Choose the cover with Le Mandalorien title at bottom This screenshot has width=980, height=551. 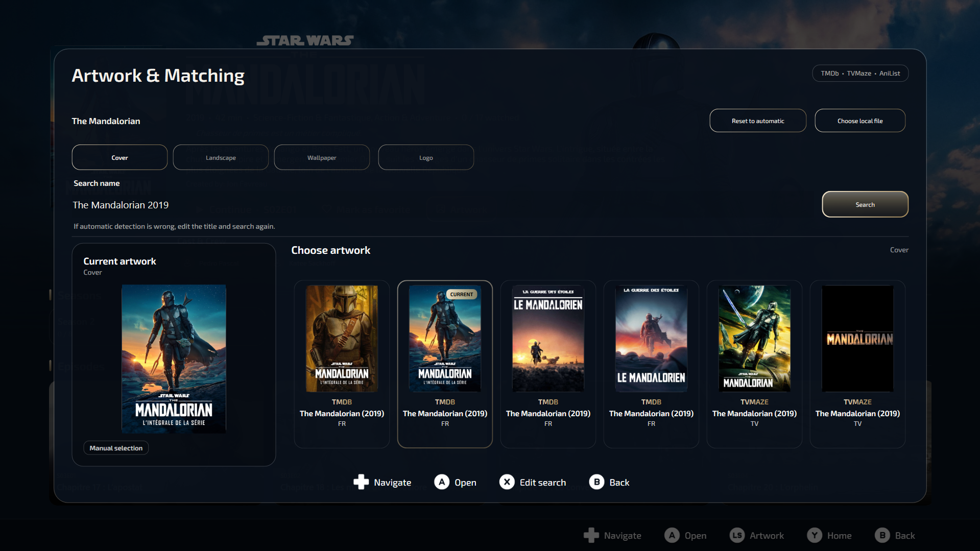coord(651,364)
